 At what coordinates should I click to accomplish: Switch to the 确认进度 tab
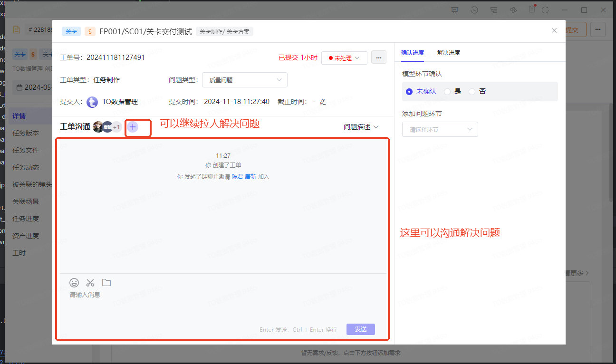click(413, 53)
